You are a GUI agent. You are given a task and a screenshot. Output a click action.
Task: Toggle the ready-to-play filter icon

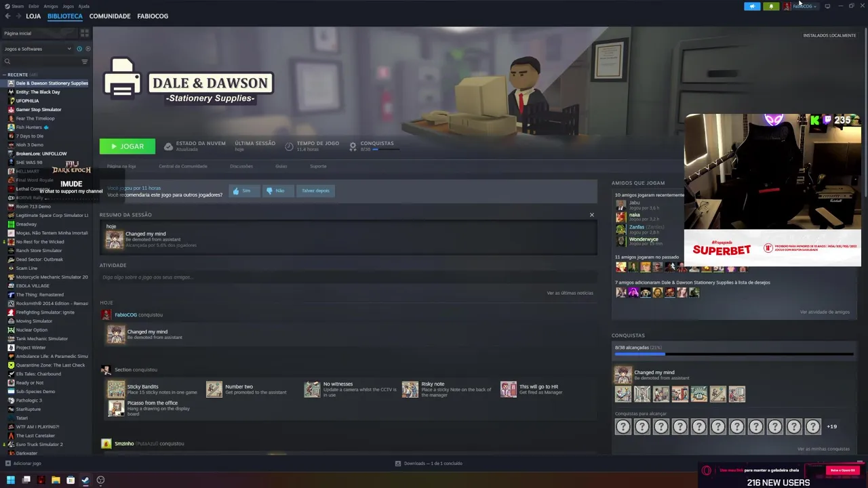pos(87,49)
